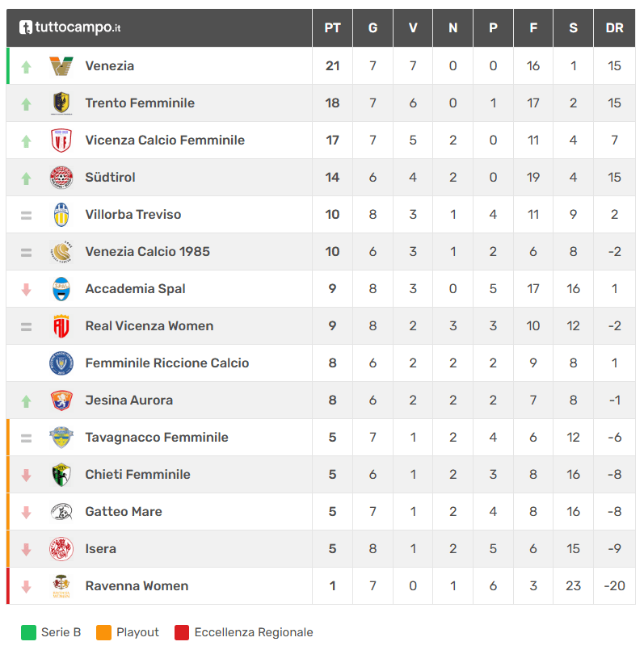Open the Tavagnacco Femminile team link
The image size is (644, 650).
click(157, 438)
